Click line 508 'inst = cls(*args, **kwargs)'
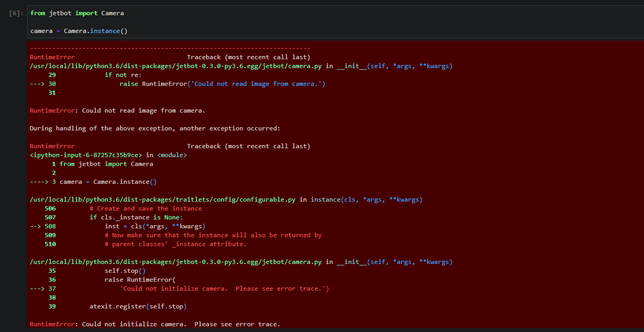Image resolution: width=644 pixels, height=332 pixels. (x=155, y=226)
